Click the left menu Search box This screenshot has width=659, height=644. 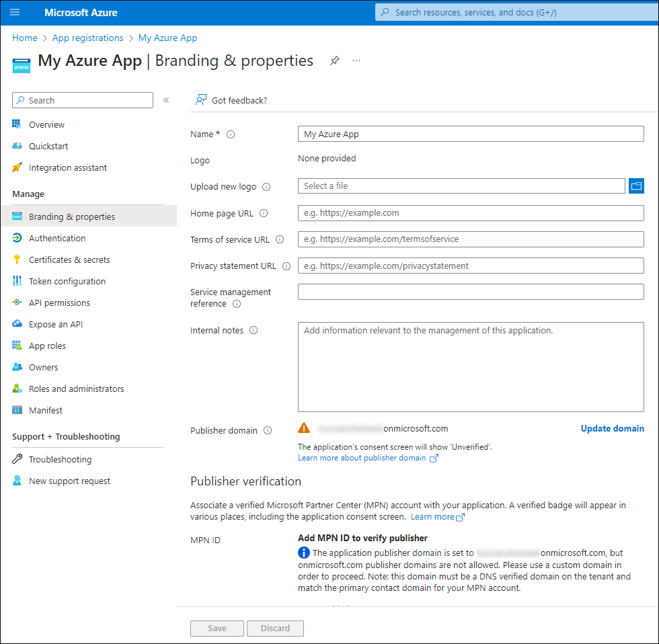[83, 100]
